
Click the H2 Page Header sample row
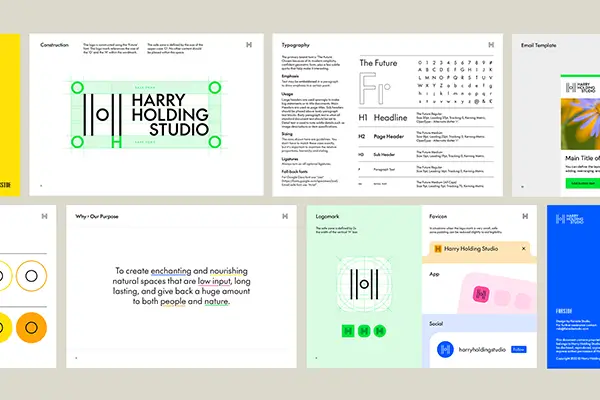pyautogui.click(x=426, y=136)
